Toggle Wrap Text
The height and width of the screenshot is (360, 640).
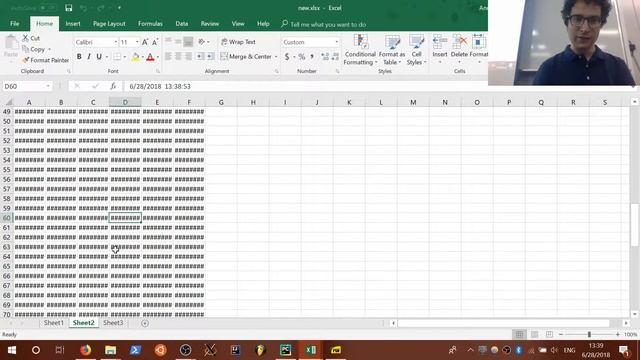pyautogui.click(x=238, y=42)
